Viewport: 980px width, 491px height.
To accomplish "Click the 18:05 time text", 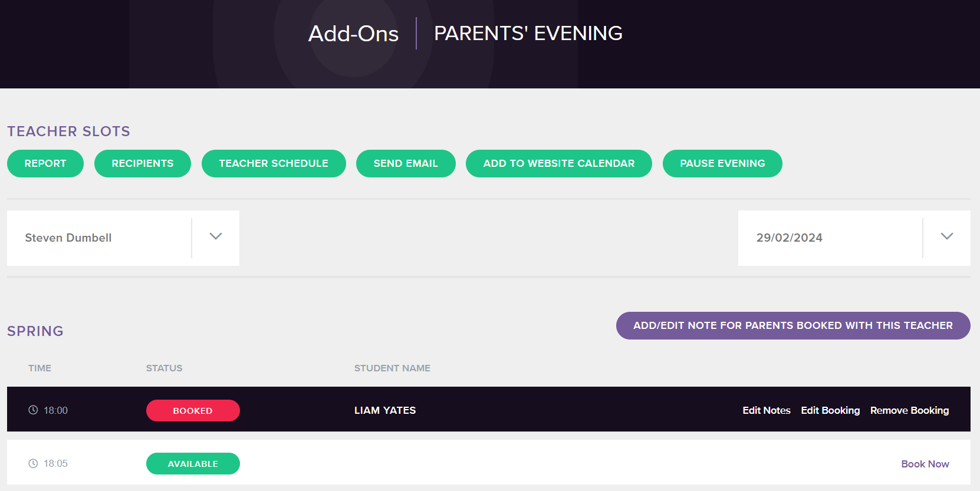I will [55, 464].
